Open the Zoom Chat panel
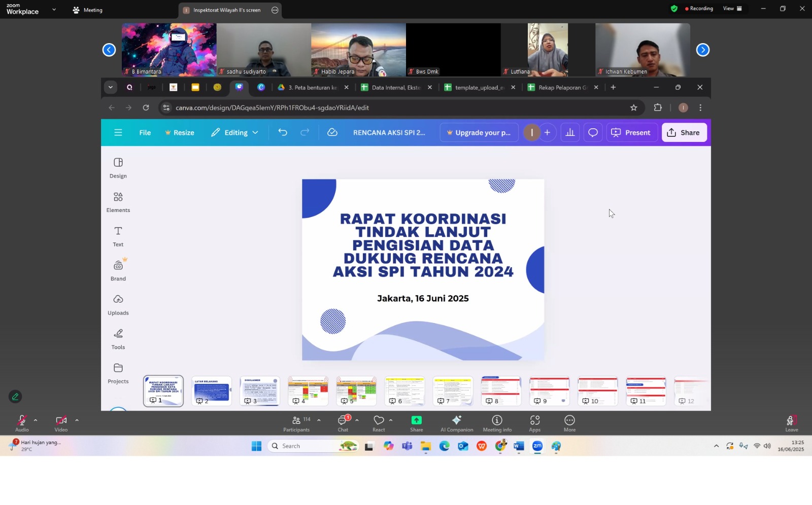 point(343,422)
